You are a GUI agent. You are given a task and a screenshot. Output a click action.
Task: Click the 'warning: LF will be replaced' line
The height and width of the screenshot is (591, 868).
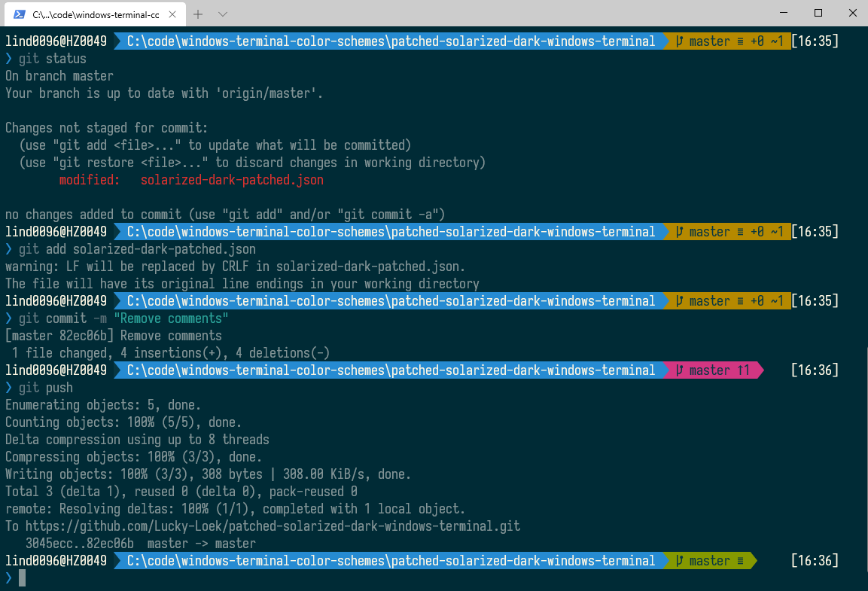236,267
